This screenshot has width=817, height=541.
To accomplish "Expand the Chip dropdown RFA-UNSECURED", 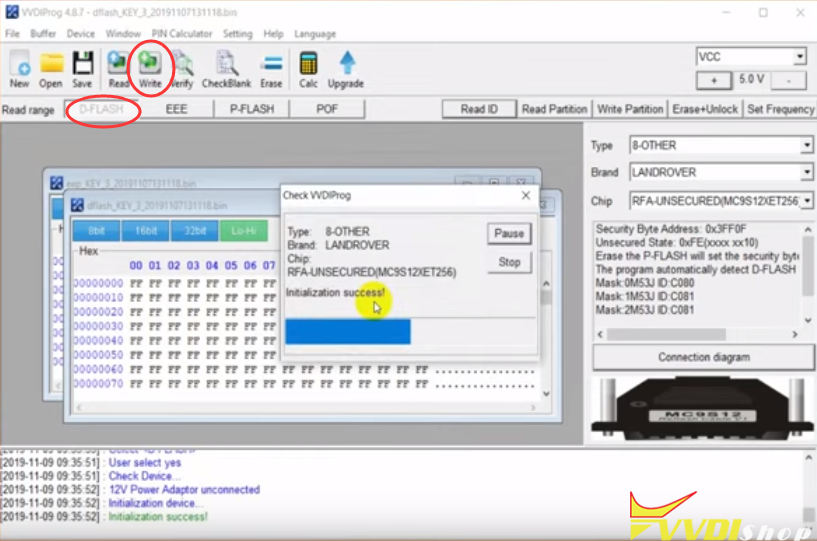I will (x=807, y=201).
